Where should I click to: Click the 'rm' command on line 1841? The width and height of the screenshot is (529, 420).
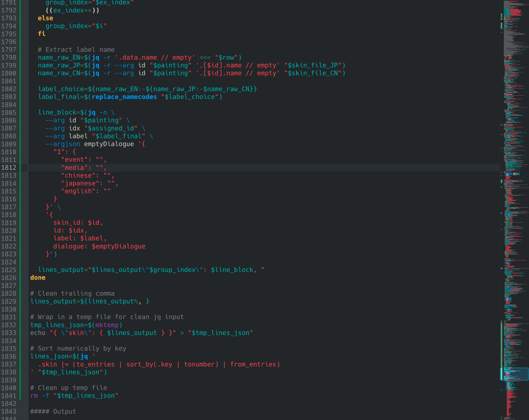[x=34, y=395]
